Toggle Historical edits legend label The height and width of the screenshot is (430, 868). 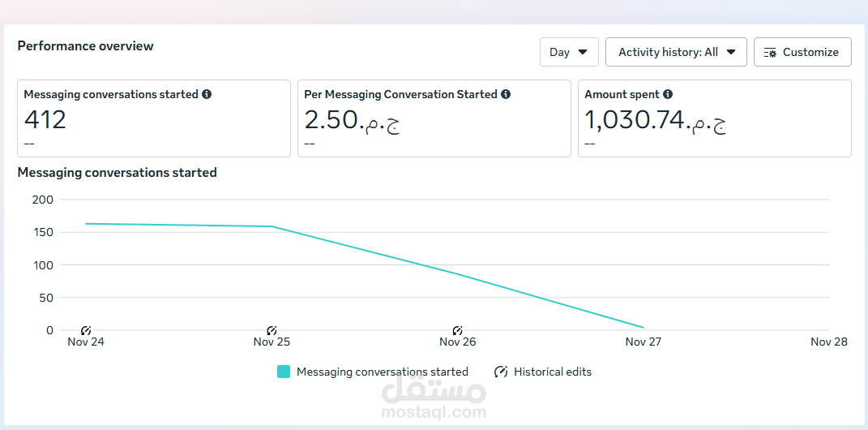tap(553, 372)
